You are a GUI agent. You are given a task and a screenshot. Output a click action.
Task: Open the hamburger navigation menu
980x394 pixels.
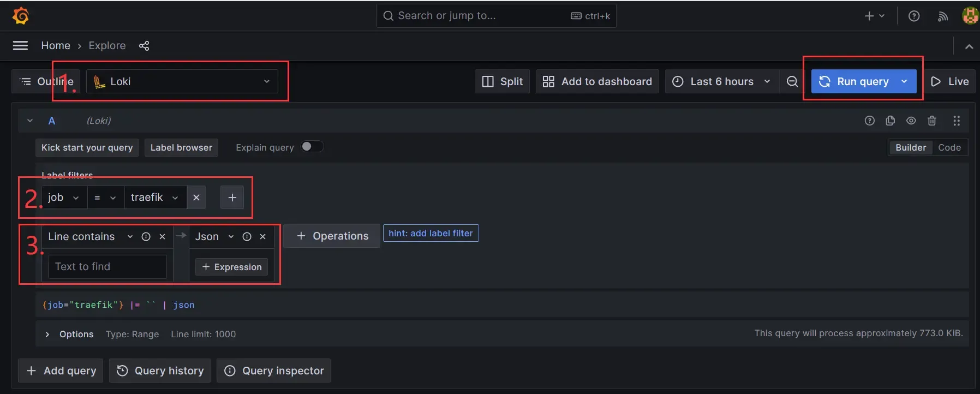click(20, 46)
